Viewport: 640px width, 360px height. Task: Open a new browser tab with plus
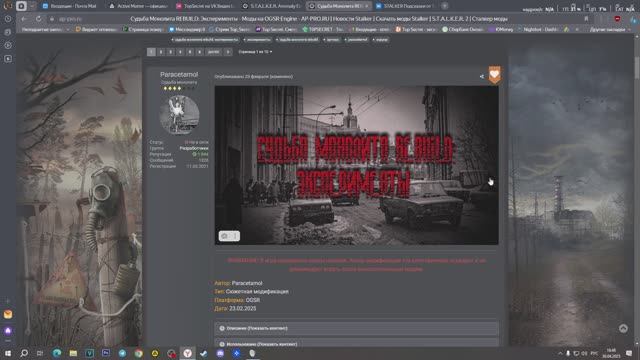pyautogui.click(x=444, y=6)
